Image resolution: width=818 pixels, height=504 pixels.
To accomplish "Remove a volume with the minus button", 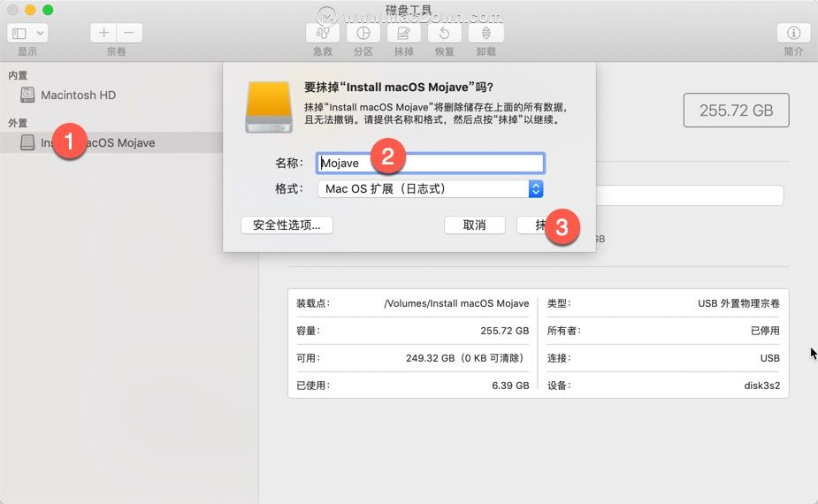I will click(x=129, y=33).
